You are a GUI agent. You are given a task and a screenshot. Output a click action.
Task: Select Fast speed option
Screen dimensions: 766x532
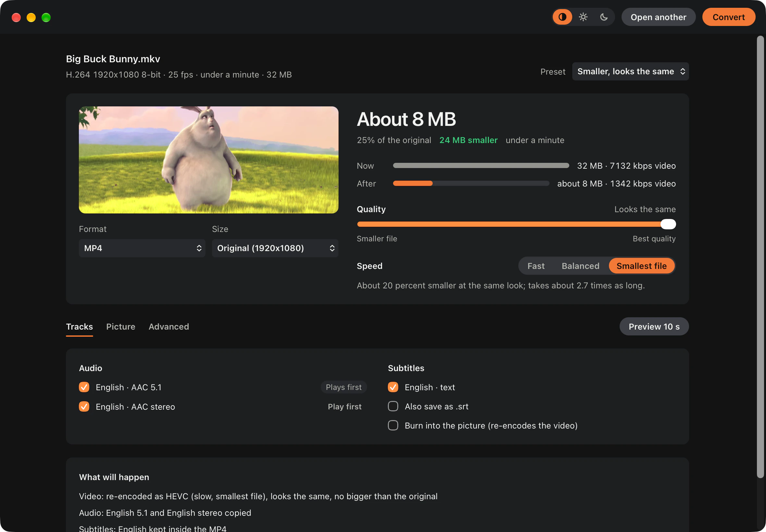536,266
